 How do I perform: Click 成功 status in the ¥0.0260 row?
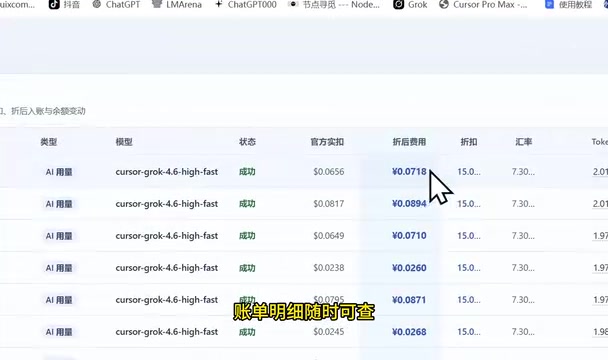pos(247,268)
